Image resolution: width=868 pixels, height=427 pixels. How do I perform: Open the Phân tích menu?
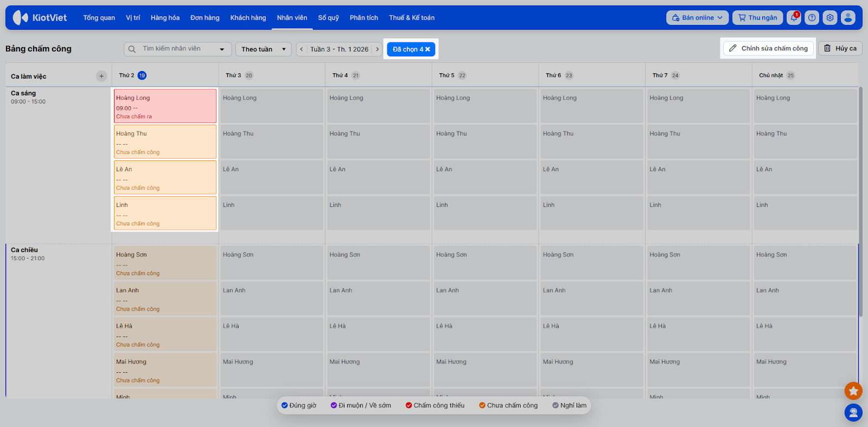pos(364,18)
